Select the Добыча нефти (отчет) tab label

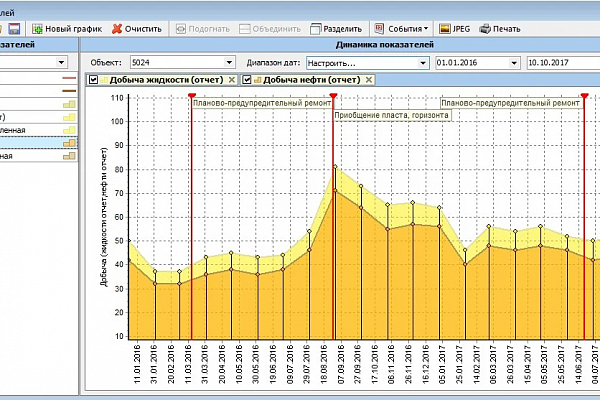coord(311,80)
